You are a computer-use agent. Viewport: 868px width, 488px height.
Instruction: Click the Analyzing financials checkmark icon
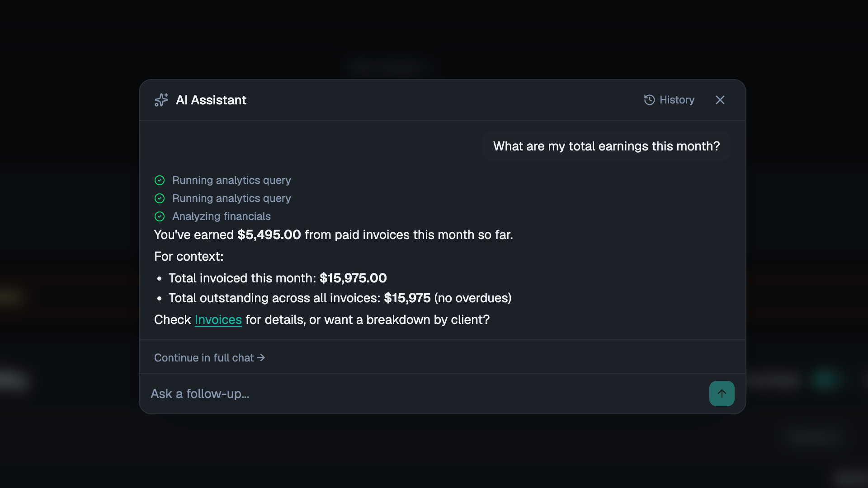pyautogui.click(x=160, y=216)
